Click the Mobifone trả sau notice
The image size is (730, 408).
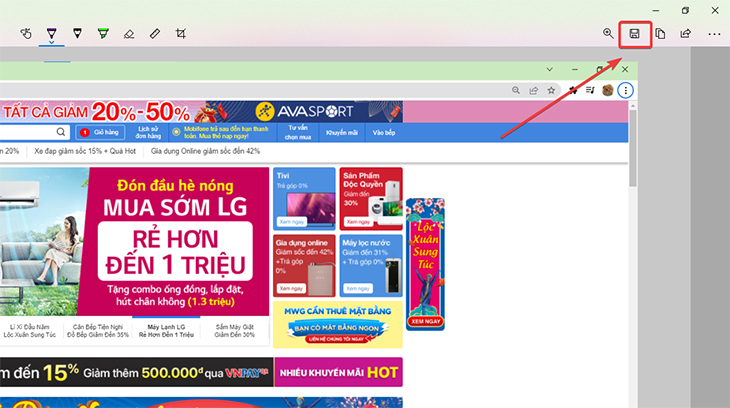[222, 132]
